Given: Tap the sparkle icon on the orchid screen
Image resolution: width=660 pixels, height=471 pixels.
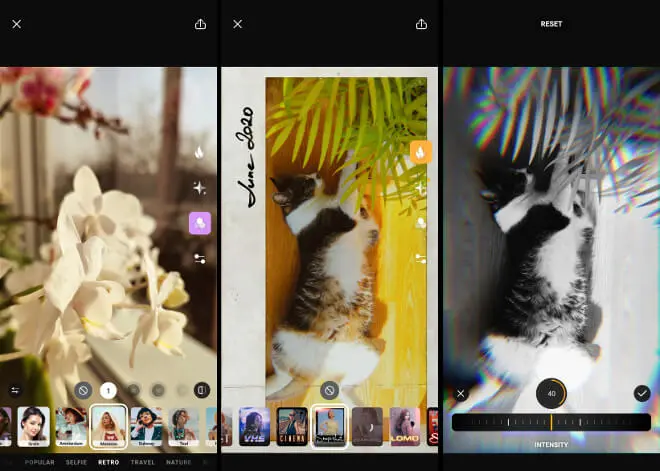Looking at the screenshot, I should [199, 188].
